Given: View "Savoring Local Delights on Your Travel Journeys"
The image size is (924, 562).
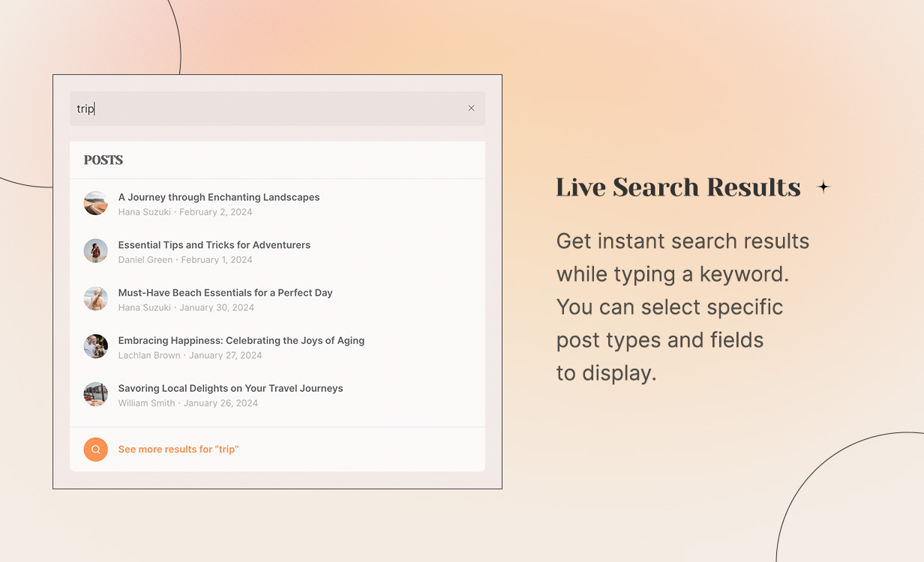Looking at the screenshot, I should 230,388.
